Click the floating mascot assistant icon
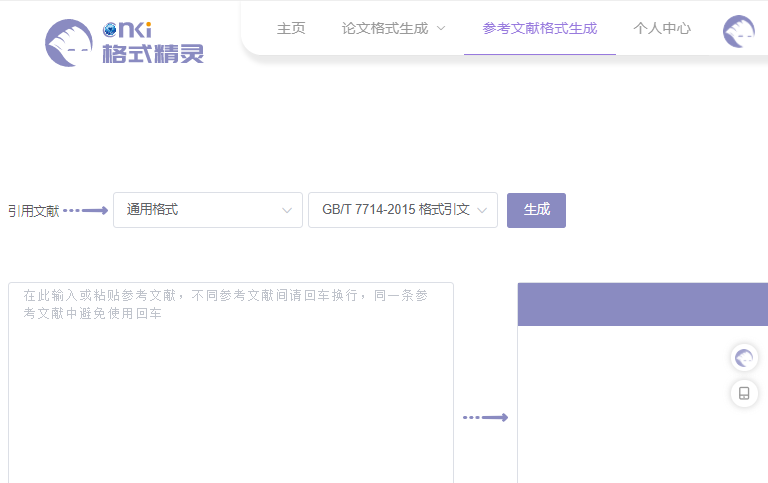Screen dimensions: 768x483 click(x=744, y=357)
